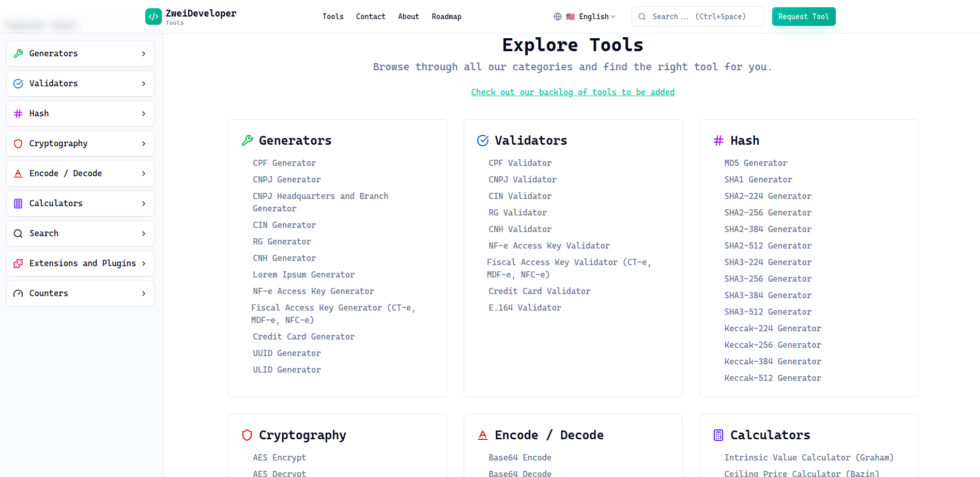Viewport: 980px width, 477px height.
Task: Click the globe language icon in header
Action: [x=558, y=16]
